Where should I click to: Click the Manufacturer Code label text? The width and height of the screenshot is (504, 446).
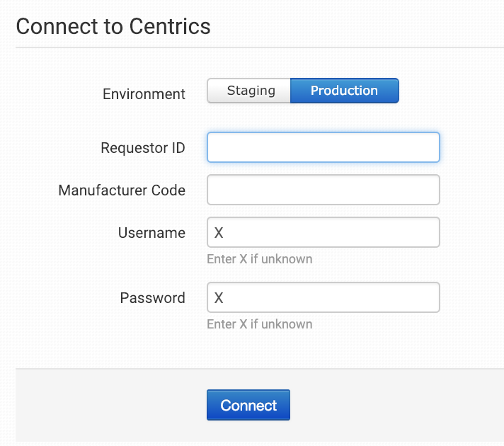tap(122, 190)
